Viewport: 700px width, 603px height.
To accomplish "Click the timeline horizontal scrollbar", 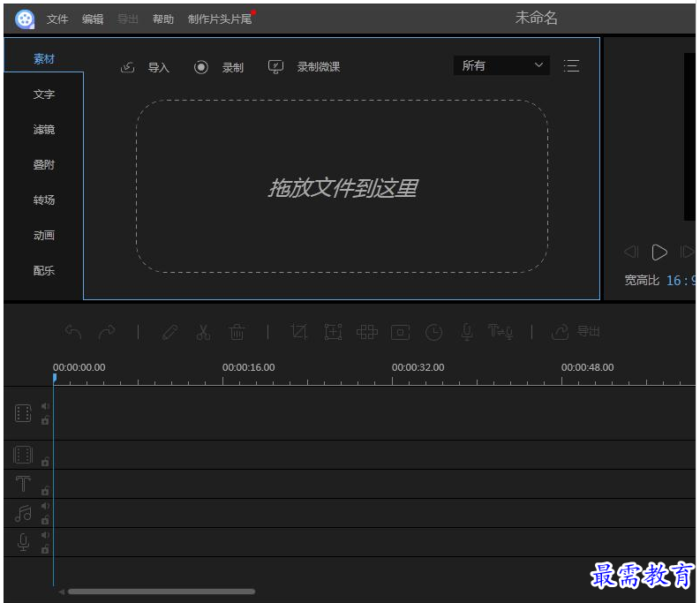I will 162,592.
